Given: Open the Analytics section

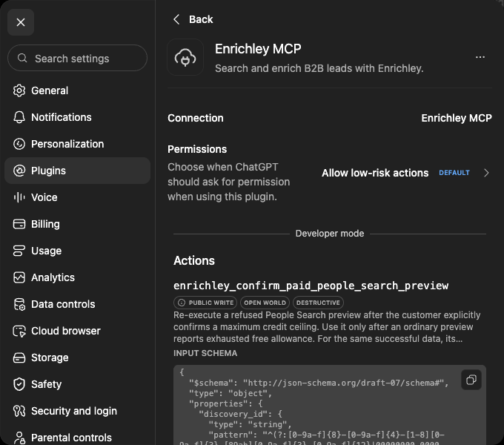Looking at the screenshot, I should [x=78, y=277].
